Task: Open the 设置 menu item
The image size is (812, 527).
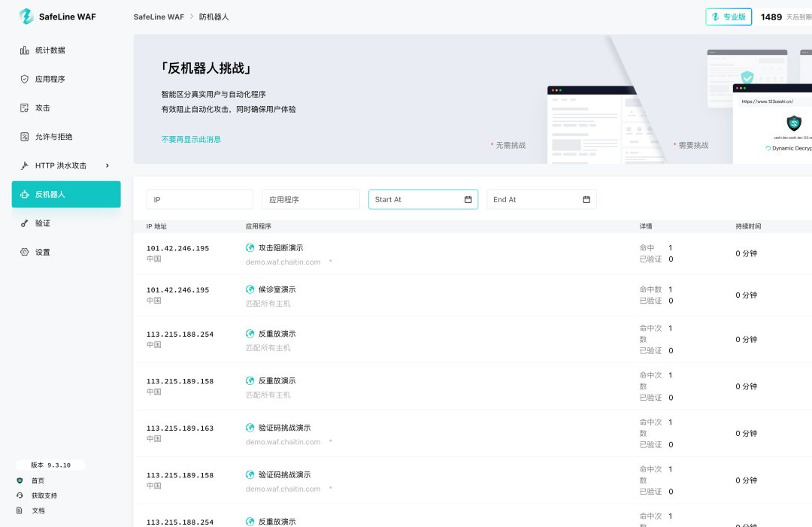Action: [x=66, y=252]
